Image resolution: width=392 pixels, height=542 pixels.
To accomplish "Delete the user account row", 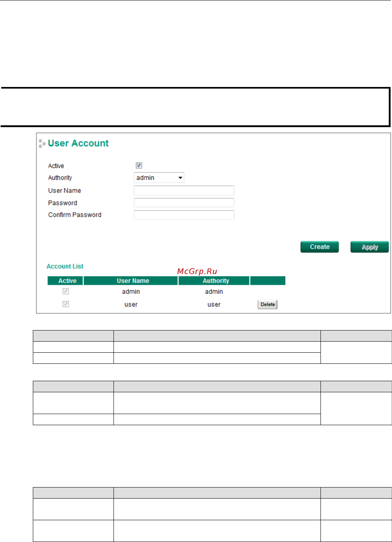I will (x=267, y=304).
